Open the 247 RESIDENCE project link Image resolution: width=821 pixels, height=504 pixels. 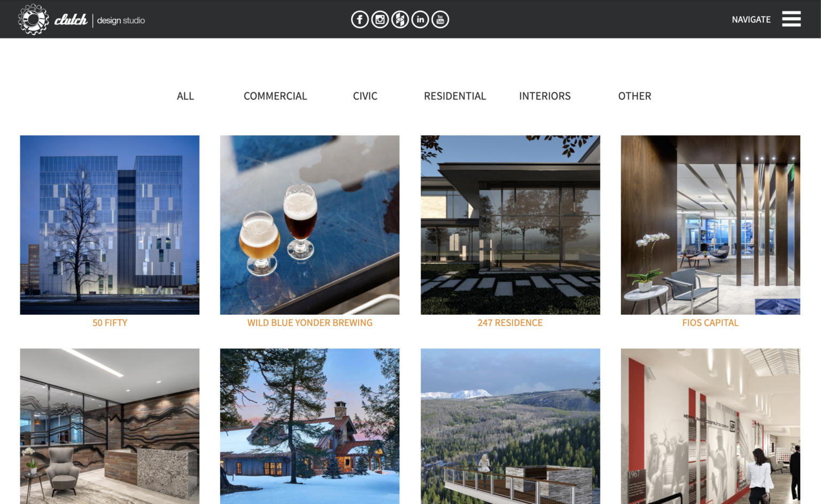click(510, 323)
